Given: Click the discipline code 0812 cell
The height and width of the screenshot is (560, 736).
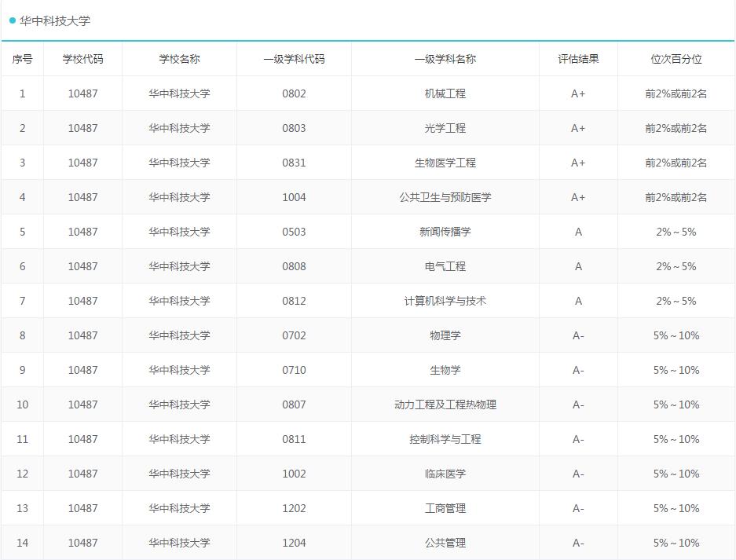Looking at the screenshot, I should 294,300.
